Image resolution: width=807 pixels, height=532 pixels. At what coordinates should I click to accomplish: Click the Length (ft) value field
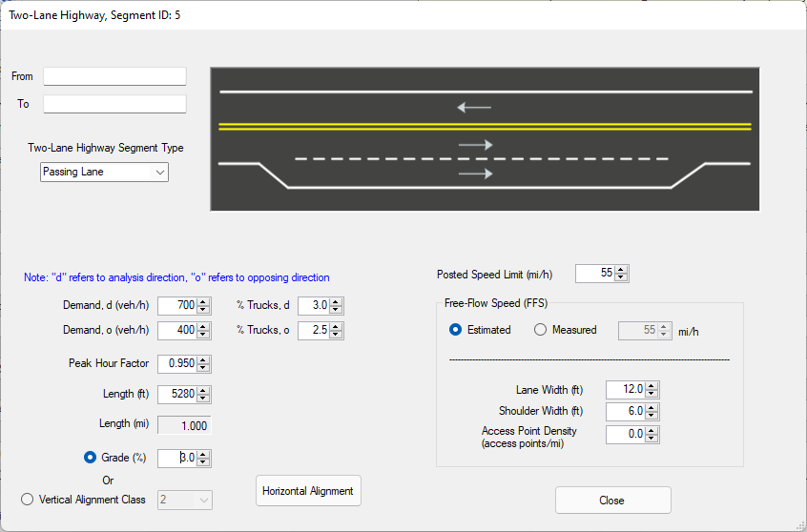click(177, 394)
